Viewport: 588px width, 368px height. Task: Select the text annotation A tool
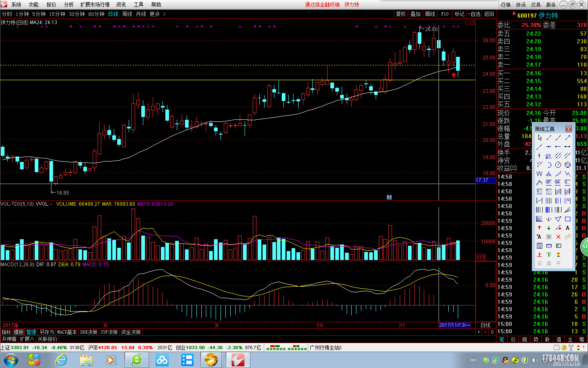tap(568, 228)
